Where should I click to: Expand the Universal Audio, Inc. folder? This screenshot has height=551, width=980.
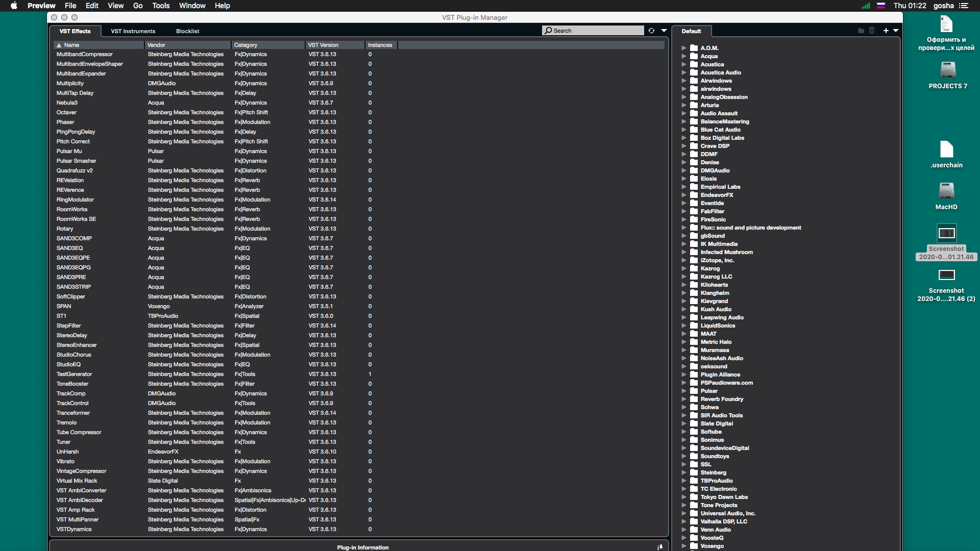point(684,513)
